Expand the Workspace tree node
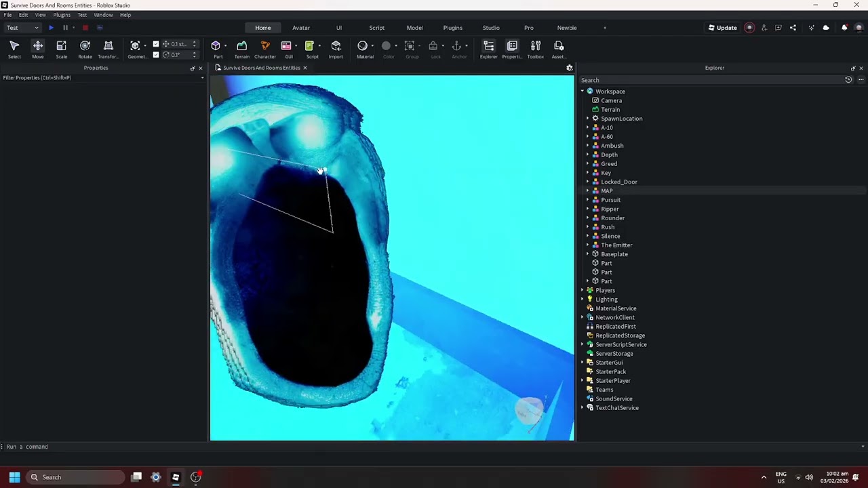The width and height of the screenshot is (868, 488). click(x=582, y=91)
